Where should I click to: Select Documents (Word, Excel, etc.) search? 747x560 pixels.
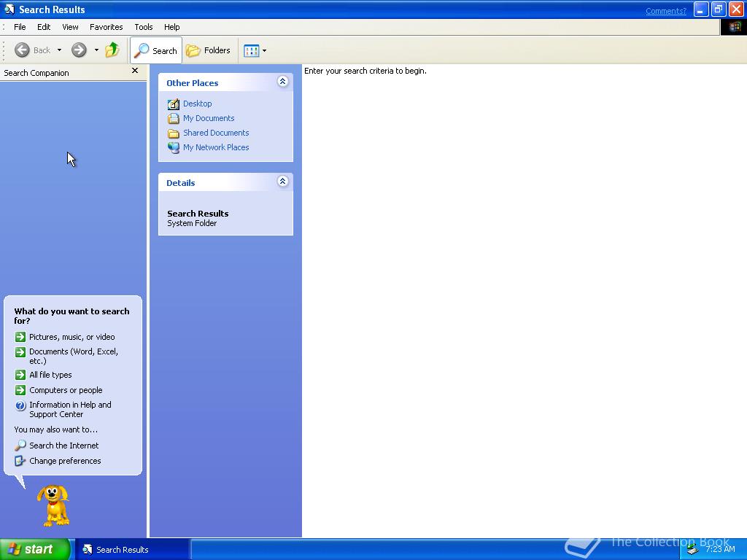coord(74,356)
